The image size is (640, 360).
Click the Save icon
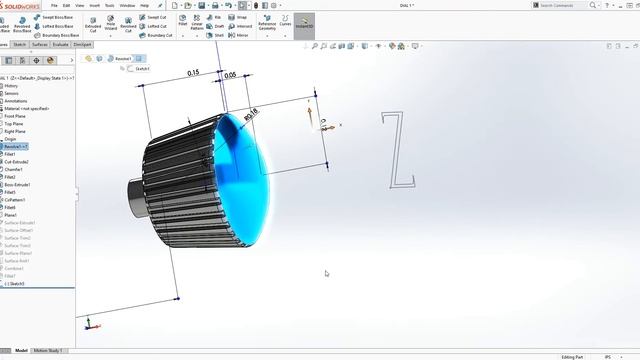(202, 6)
